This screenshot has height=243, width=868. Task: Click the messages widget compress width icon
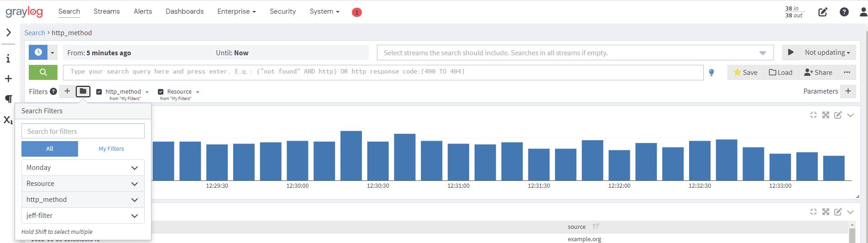click(813, 212)
